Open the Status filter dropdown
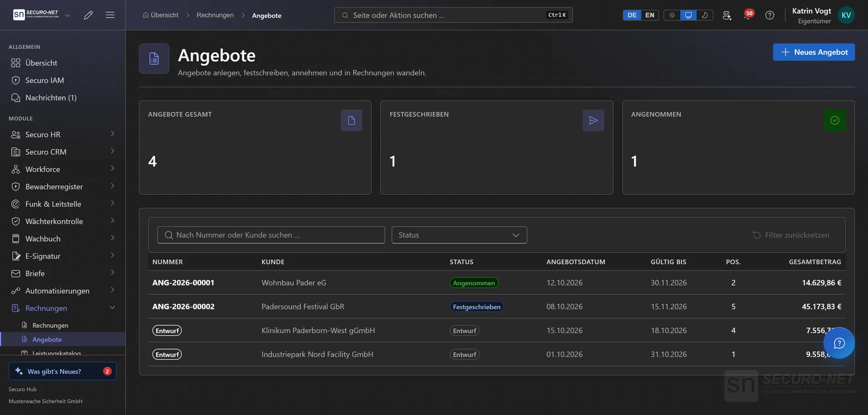This screenshot has width=868, height=415. [459, 235]
